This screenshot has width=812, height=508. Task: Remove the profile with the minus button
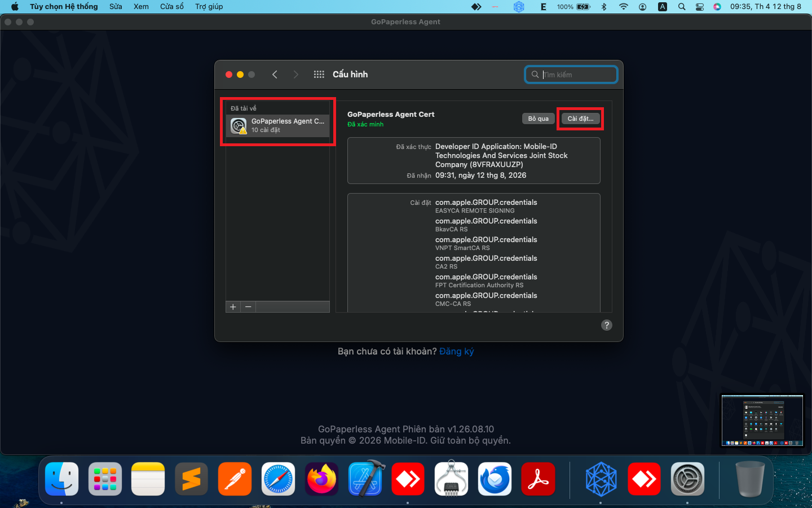(x=248, y=307)
